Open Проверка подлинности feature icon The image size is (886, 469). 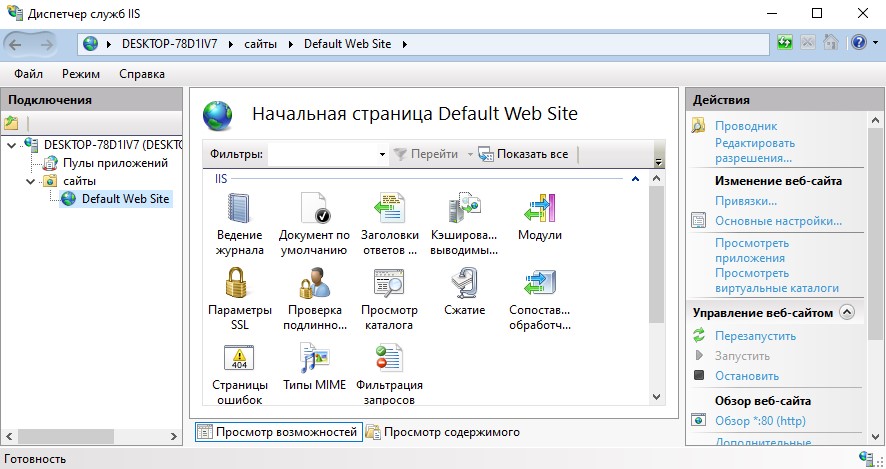(x=314, y=283)
